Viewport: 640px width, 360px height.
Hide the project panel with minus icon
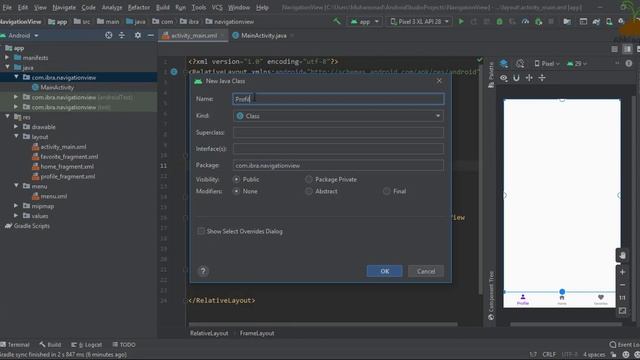[x=151, y=36]
